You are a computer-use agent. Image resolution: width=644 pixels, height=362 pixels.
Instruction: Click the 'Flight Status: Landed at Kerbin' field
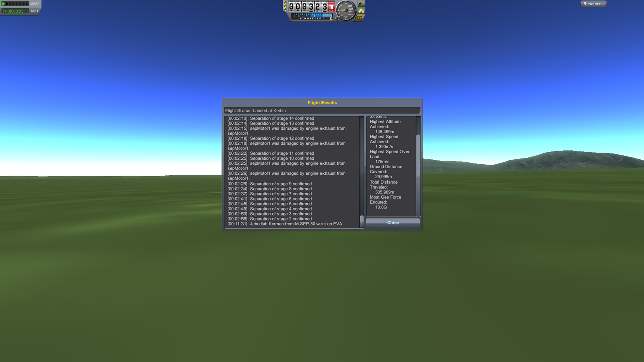tap(322, 111)
